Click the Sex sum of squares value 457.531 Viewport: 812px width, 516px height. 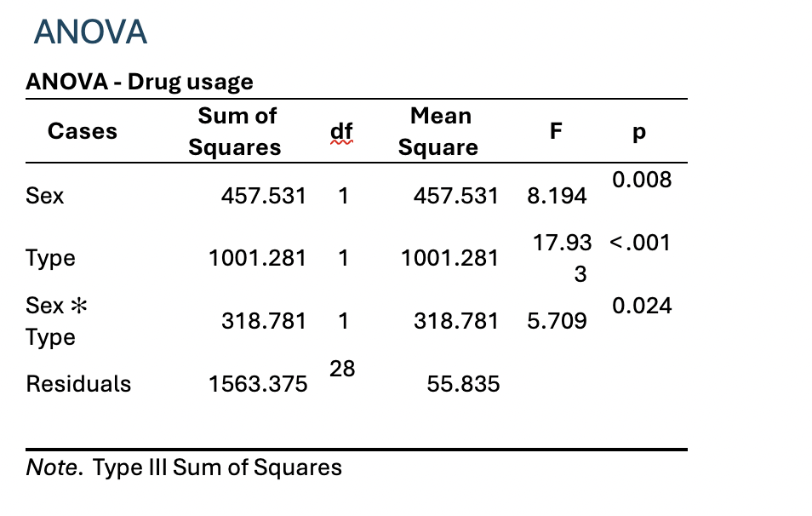click(264, 196)
